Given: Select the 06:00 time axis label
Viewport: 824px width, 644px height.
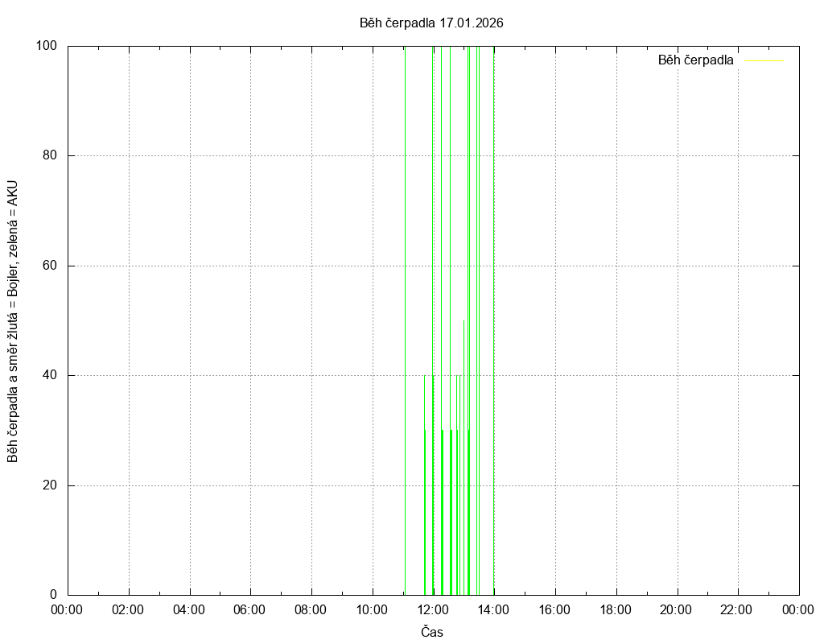Looking at the screenshot, I should click(250, 609).
